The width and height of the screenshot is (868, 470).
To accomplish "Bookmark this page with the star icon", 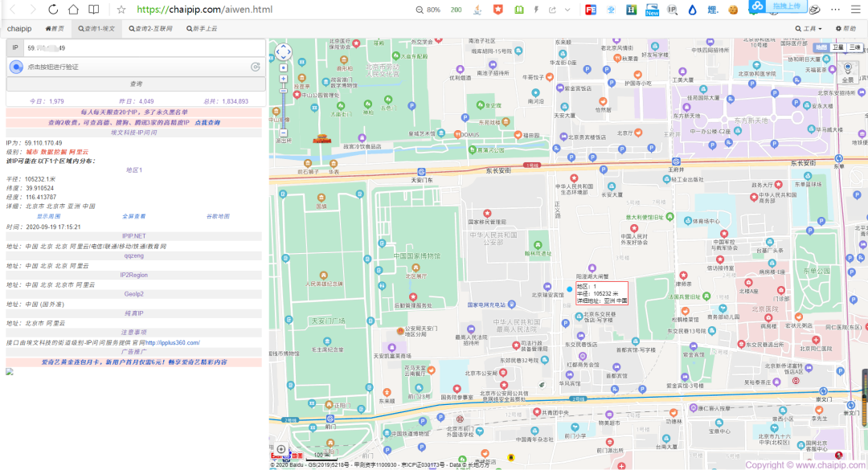I will 121,10.
